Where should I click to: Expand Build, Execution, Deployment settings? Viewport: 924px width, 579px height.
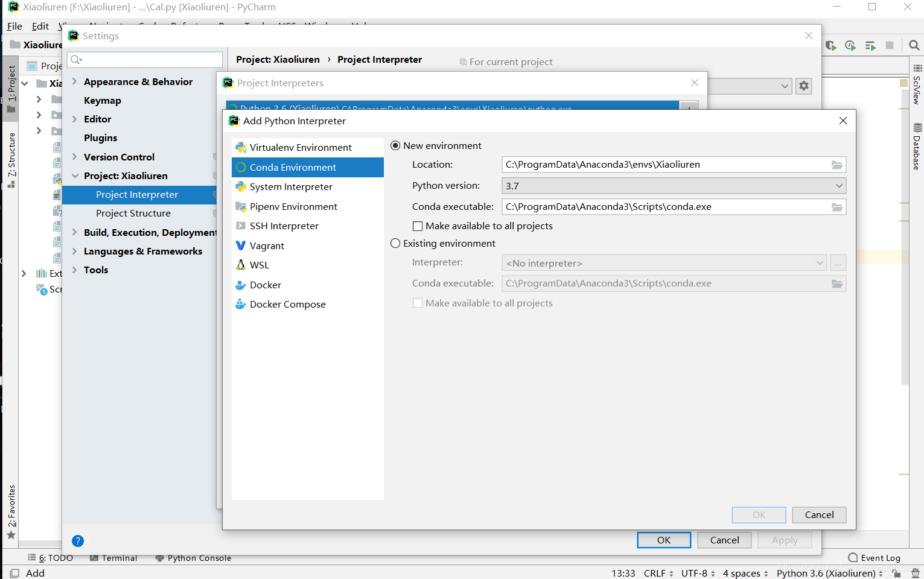click(75, 232)
